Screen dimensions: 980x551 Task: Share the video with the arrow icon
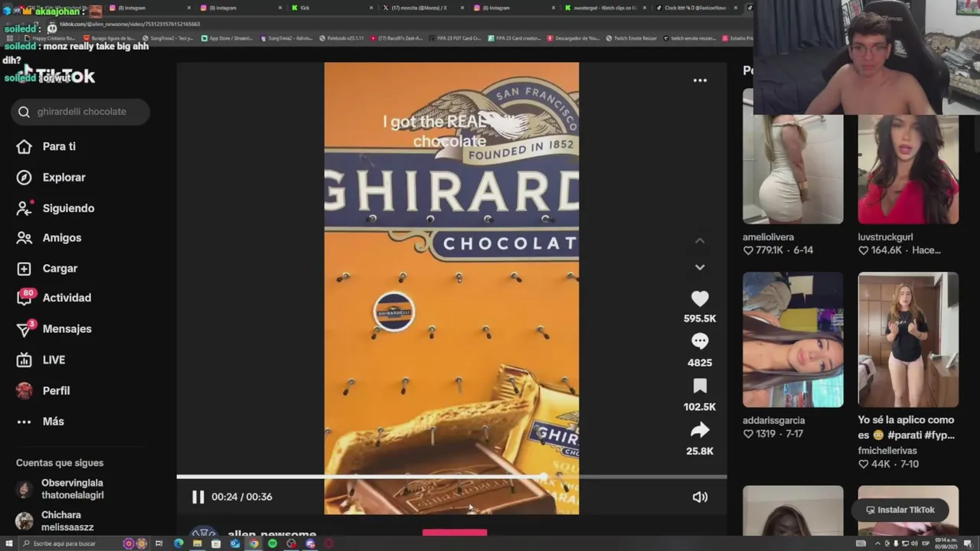[700, 430]
